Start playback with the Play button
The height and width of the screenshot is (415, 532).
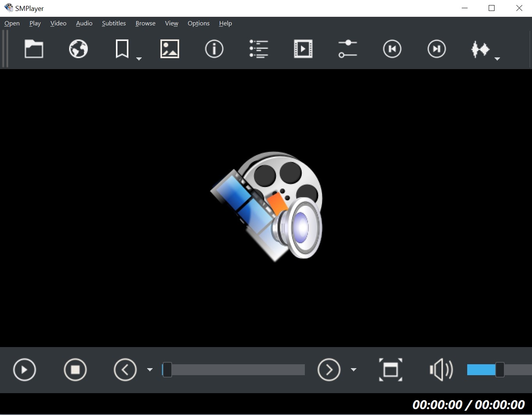[25, 370]
